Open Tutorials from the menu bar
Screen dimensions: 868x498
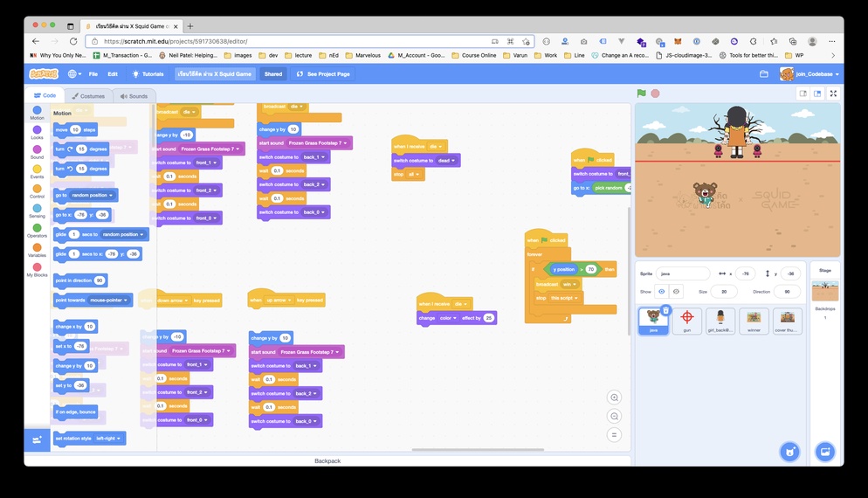(x=148, y=73)
